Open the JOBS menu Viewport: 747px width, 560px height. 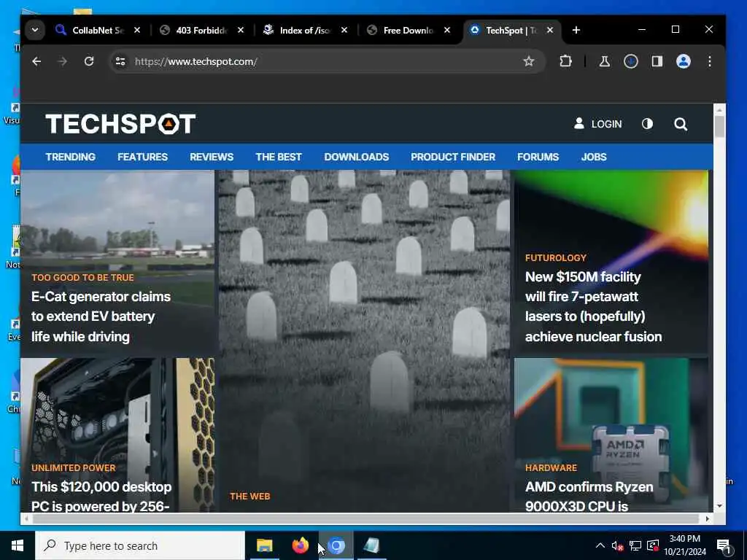click(594, 157)
